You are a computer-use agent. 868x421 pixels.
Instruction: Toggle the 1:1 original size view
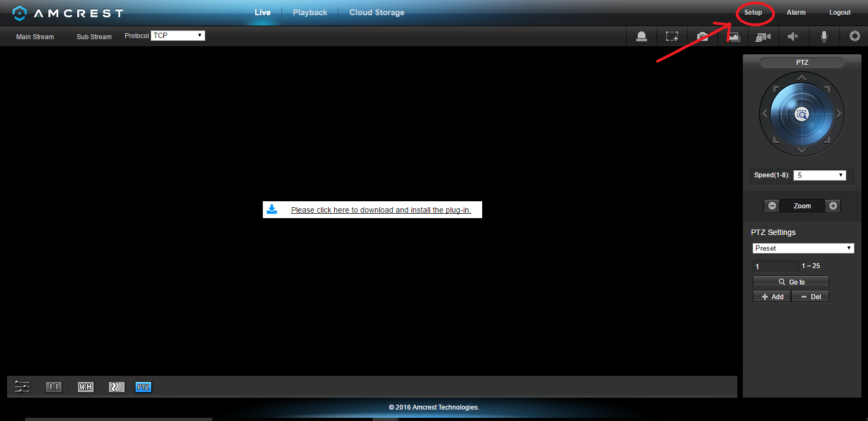tap(53, 387)
